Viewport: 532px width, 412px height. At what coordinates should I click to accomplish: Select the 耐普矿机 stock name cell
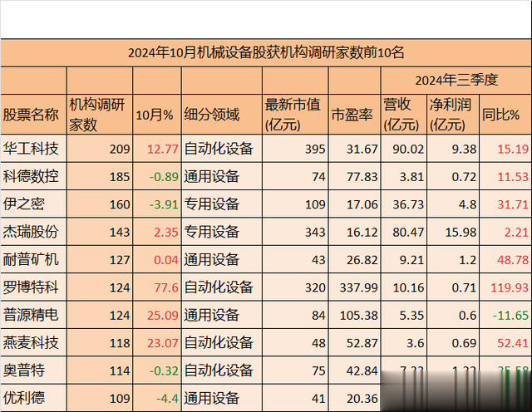(33, 260)
